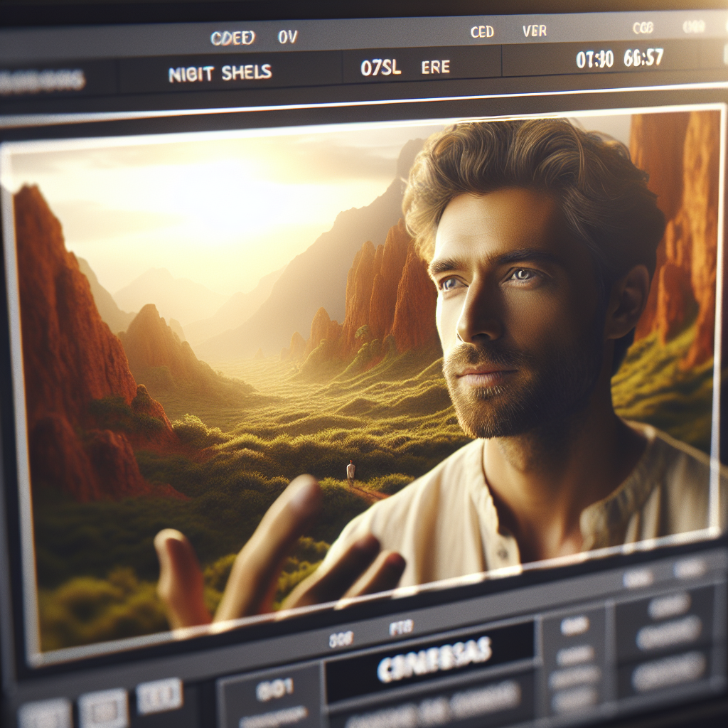Click the 07:30 timecode value

595,59
